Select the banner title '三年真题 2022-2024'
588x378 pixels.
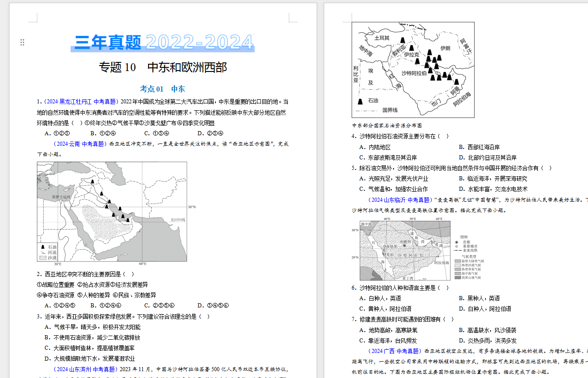coord(163,42)
